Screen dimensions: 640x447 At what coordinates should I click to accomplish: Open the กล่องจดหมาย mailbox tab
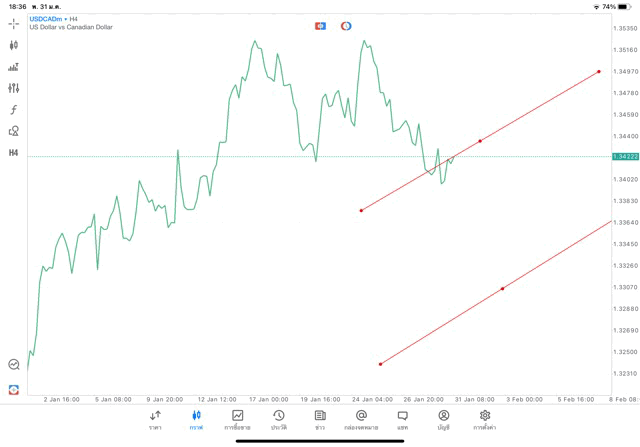(361, 420)
